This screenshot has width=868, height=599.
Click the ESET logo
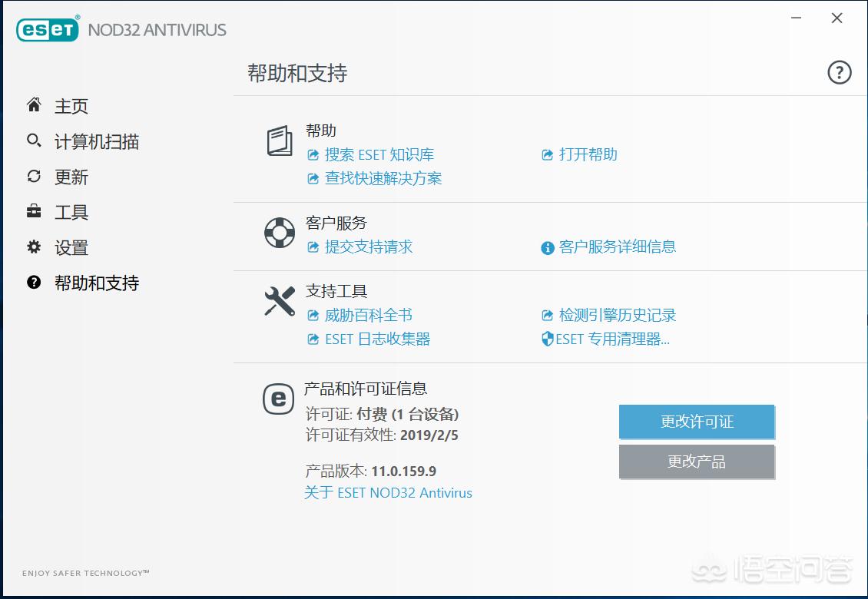[x=48, y=29]
